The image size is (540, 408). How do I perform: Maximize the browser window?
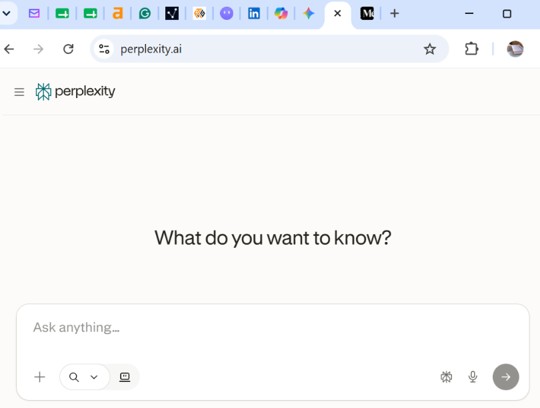click(x=507, y=14)
